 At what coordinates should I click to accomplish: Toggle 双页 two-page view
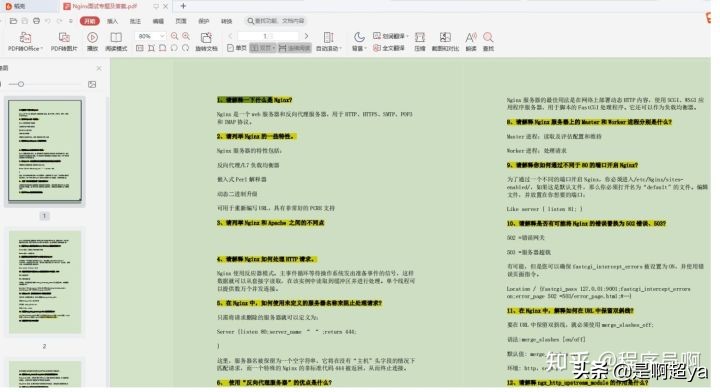click(x=263, y=48)
